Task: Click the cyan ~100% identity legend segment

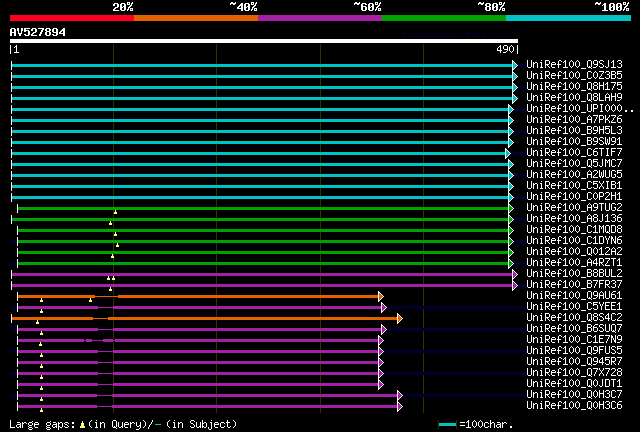Action: point(569,18)
